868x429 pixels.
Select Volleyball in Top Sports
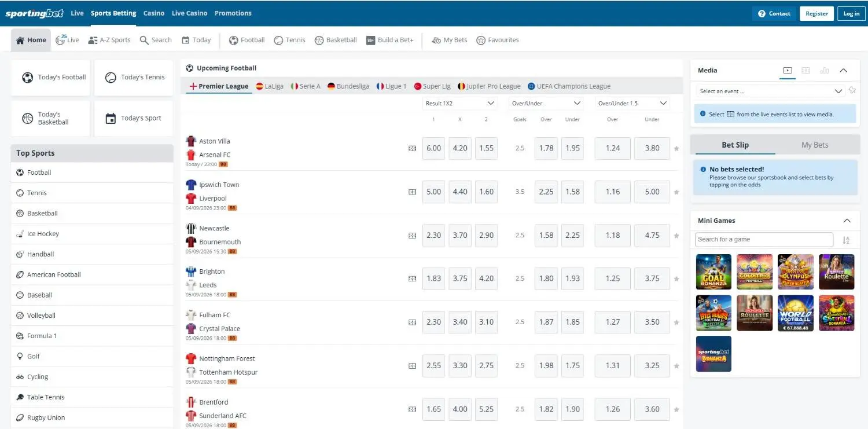point(92,316)
